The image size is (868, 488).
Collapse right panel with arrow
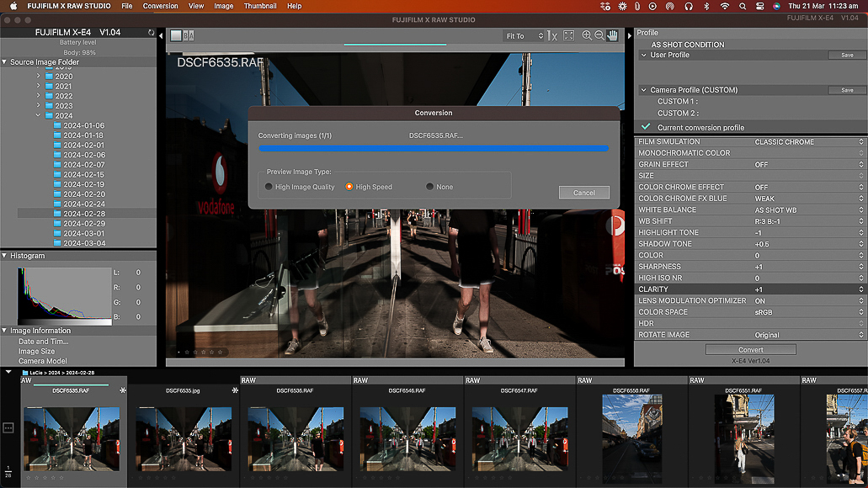630,36
